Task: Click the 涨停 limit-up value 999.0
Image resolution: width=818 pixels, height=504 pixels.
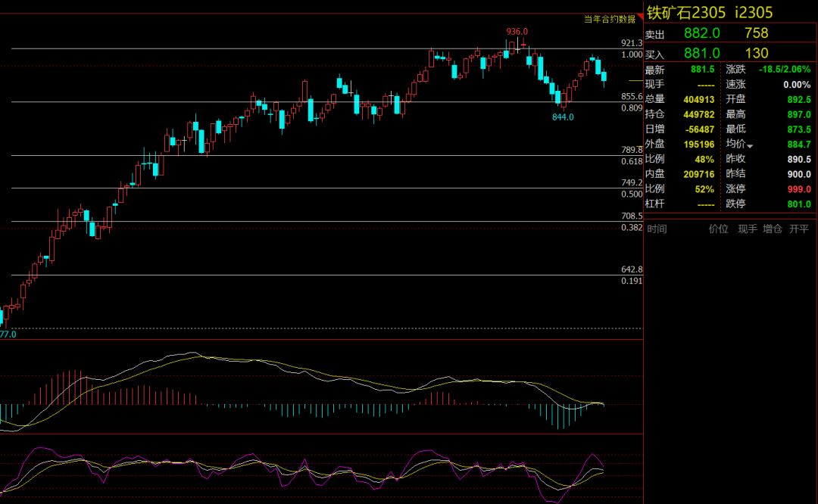Action: click(798, 189)
